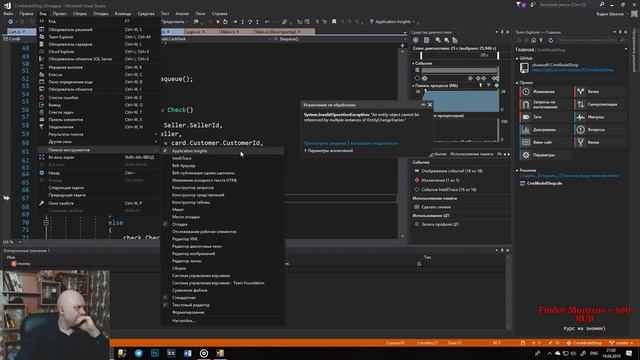Open the Продолжить (Continue) debug dropdown
The height and width of the screenshot is (360, 640).
pos(187,22)
